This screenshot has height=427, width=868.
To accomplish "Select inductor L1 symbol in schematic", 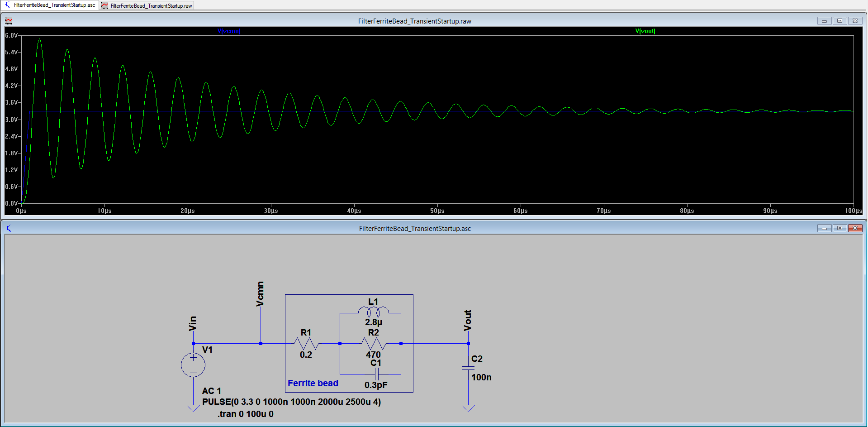I will [x=373, y=312].
